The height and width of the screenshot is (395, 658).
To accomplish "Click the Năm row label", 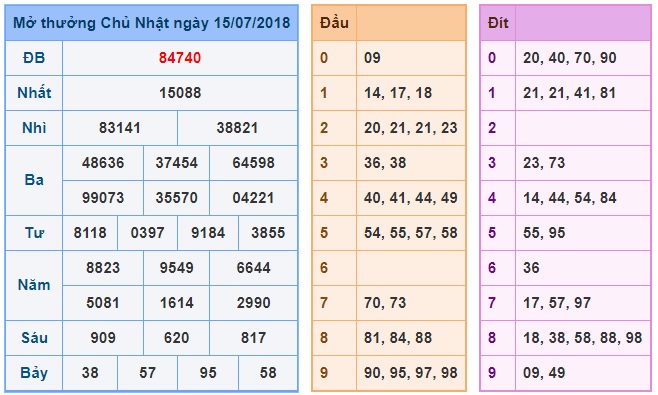I will [x=34, y=285].
